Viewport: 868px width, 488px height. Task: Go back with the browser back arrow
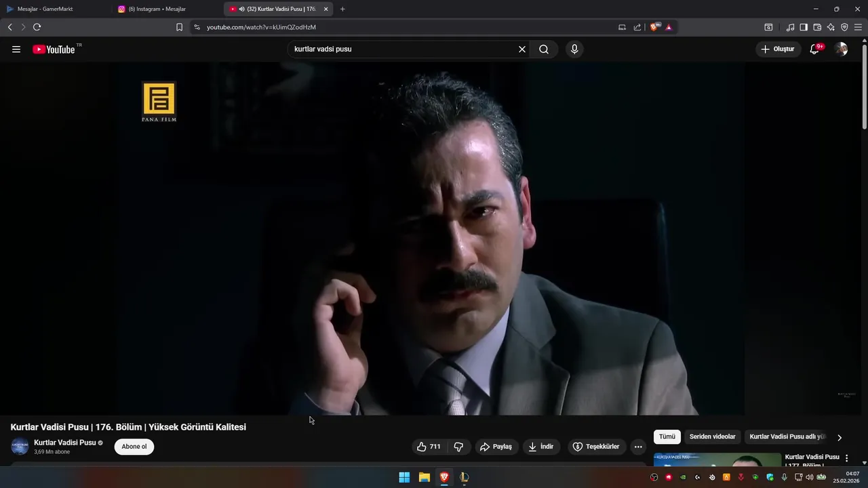click(x=9, y=27)
